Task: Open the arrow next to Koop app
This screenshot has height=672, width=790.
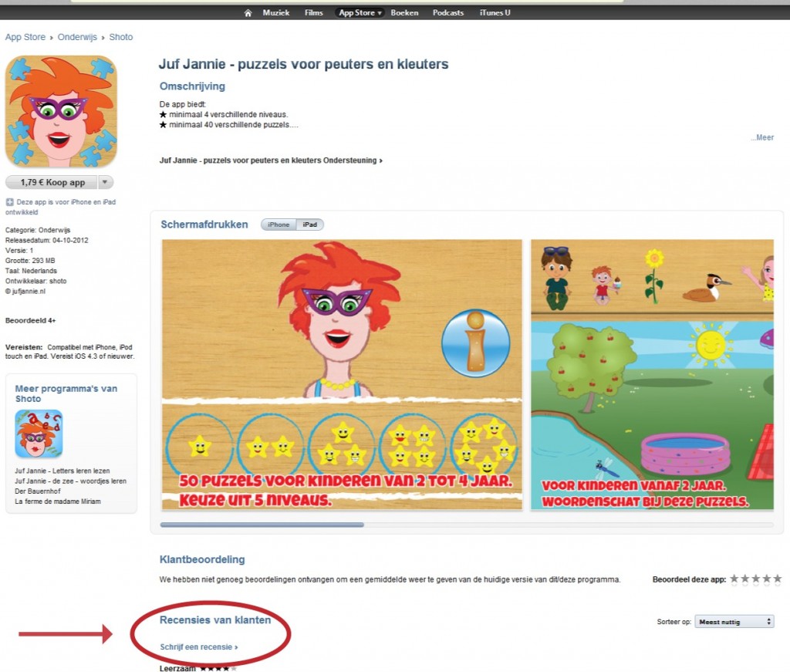Action: coord(106,183)
